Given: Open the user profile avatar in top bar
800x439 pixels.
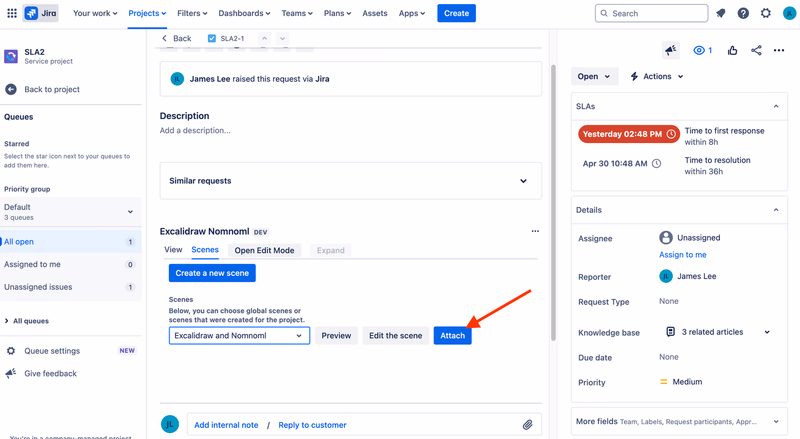Looking at the screenshot, I should click(x=789, y=13).
